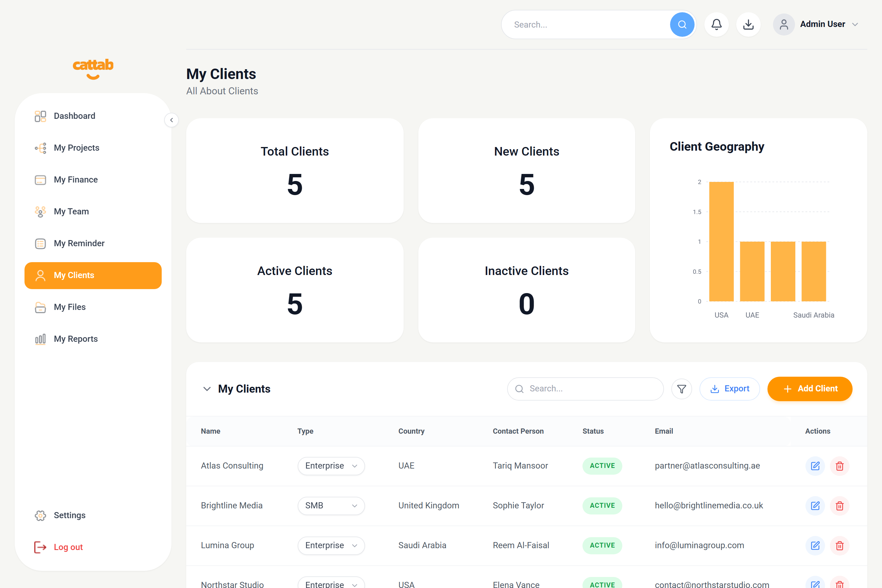Go to Dashboard in sidebar
882x588 pixels.
[x=93, y=116]
